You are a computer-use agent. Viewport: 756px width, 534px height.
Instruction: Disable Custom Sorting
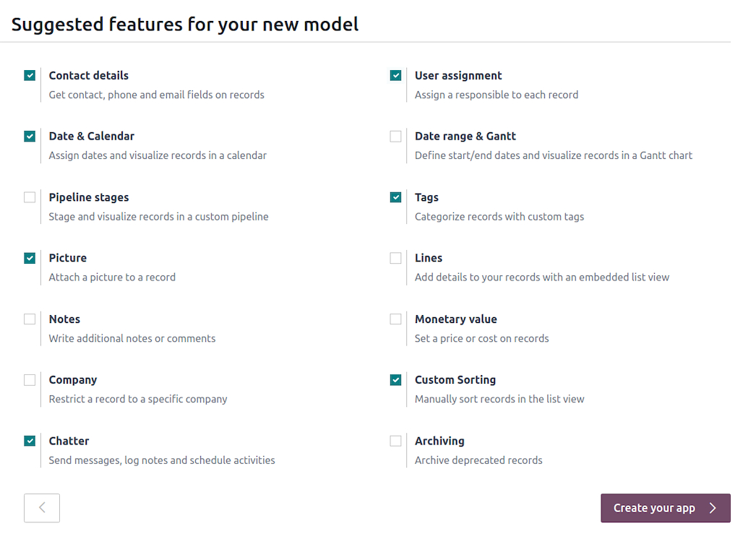click(396, 379)
